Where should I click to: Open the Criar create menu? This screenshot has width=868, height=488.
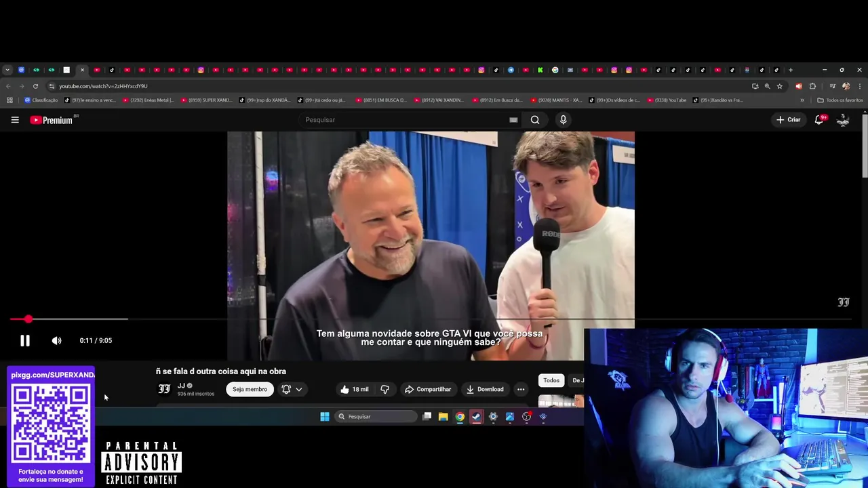pos(789,120)
